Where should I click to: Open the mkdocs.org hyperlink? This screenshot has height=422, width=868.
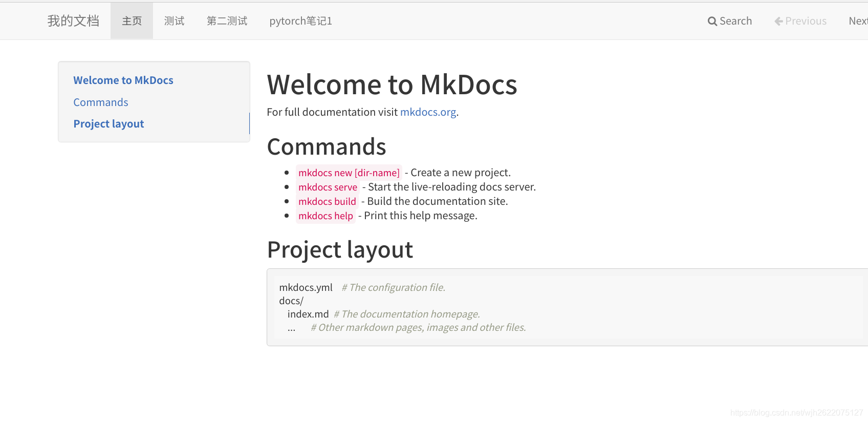(428, 112)
